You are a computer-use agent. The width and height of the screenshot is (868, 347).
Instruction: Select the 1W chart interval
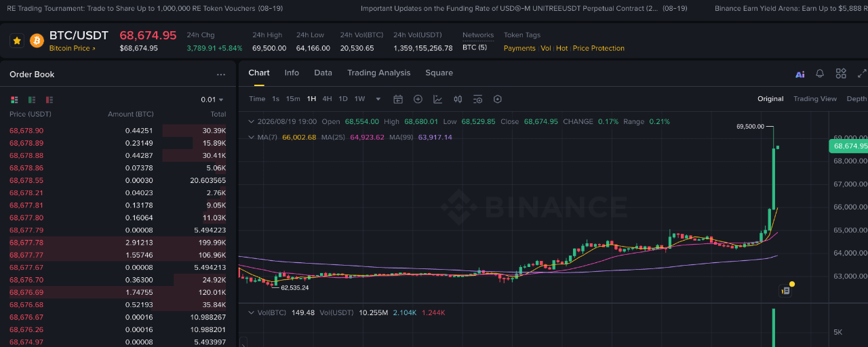pos(359,99)
